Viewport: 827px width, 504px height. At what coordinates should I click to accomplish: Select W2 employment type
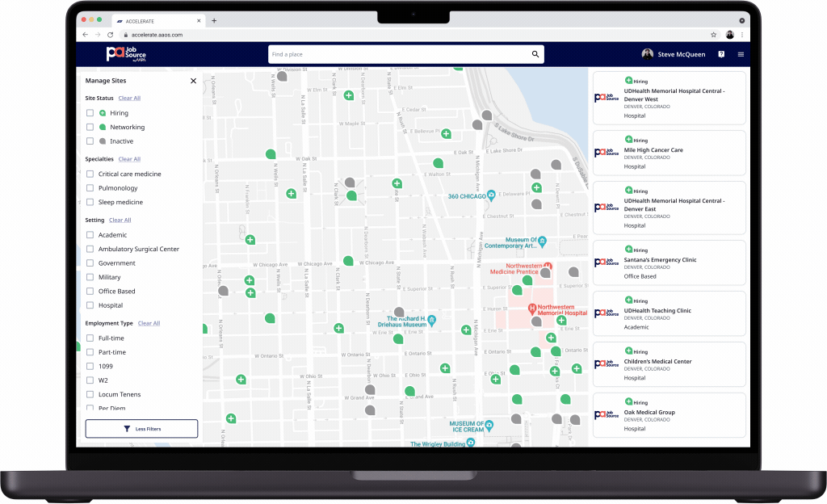90,380
